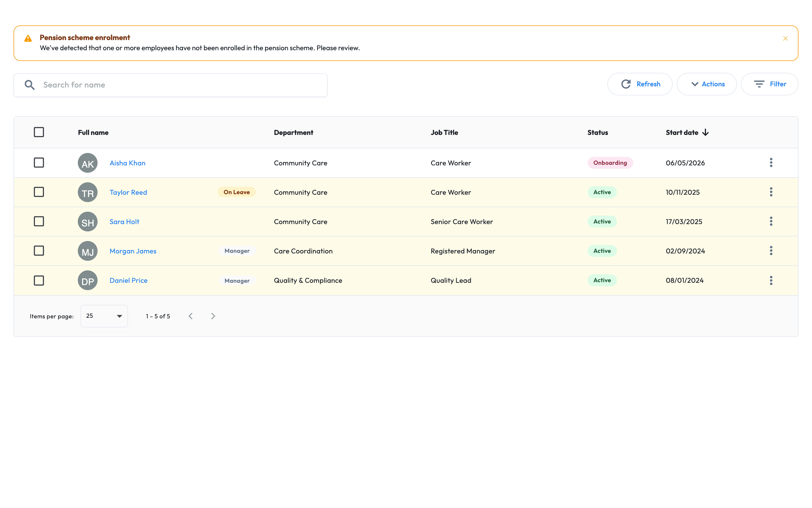The width and height of the screenshot is (812, 508).
Task: Click the Care Coordination department cell
Action: (x=303, y=251)
